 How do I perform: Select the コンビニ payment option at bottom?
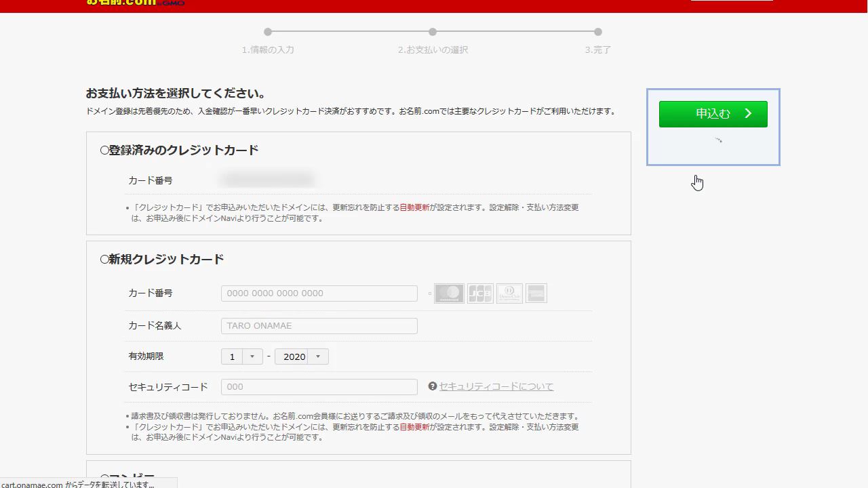click(x=104, y=478)
